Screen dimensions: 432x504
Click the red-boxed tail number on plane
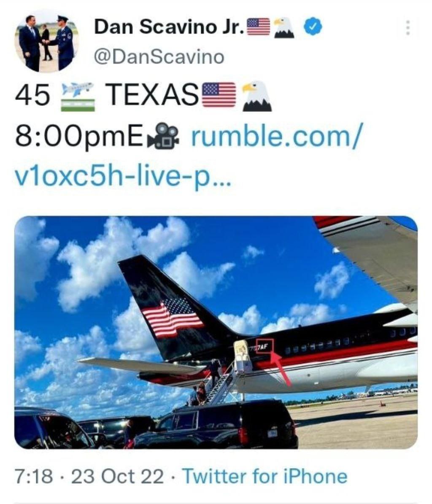pyautogui.click(x=265, y=346)
